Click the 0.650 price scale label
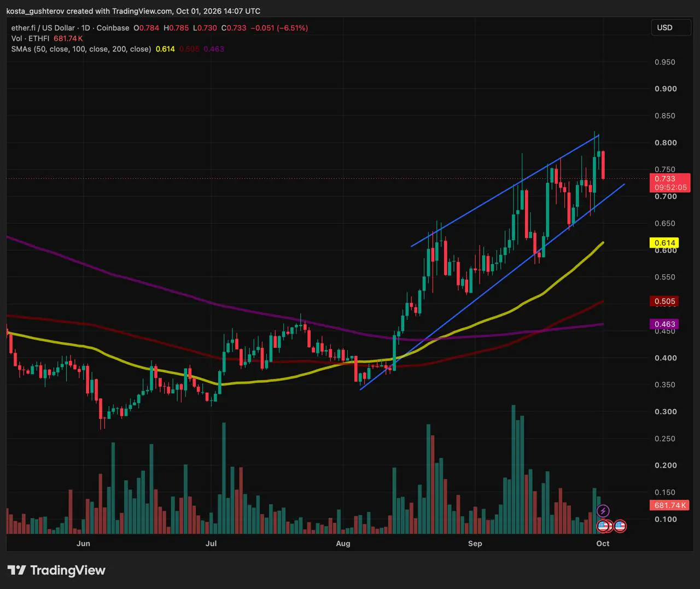The width and height of the screenshot is (700, 589). (665, 224)
